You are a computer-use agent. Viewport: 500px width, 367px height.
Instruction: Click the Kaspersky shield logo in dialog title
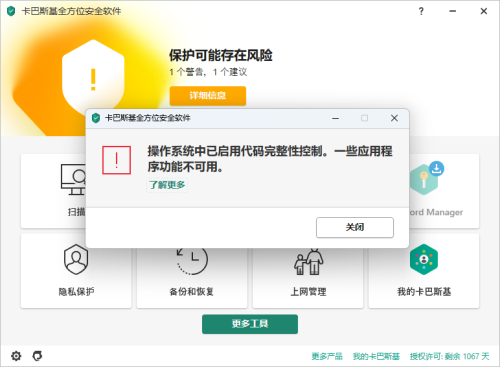click(96, 118)
